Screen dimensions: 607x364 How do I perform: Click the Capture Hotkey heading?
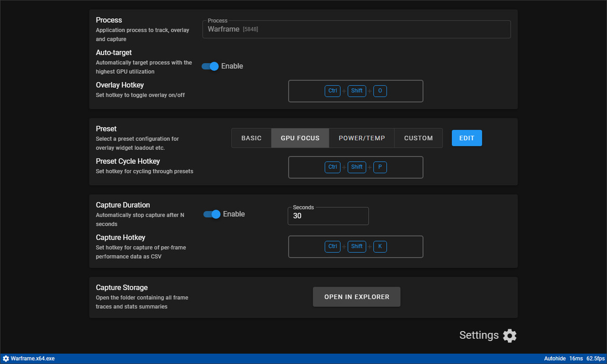coord(120,237)
